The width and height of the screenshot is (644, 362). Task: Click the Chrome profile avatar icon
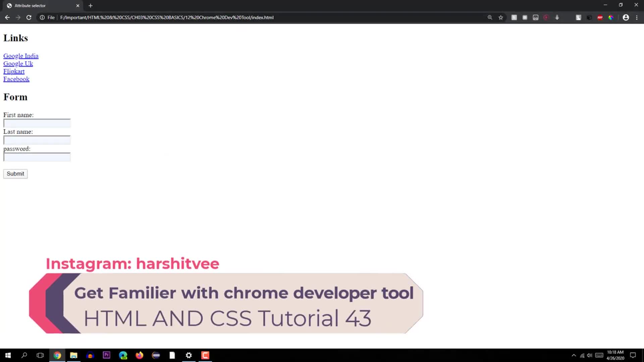(626, 17)
